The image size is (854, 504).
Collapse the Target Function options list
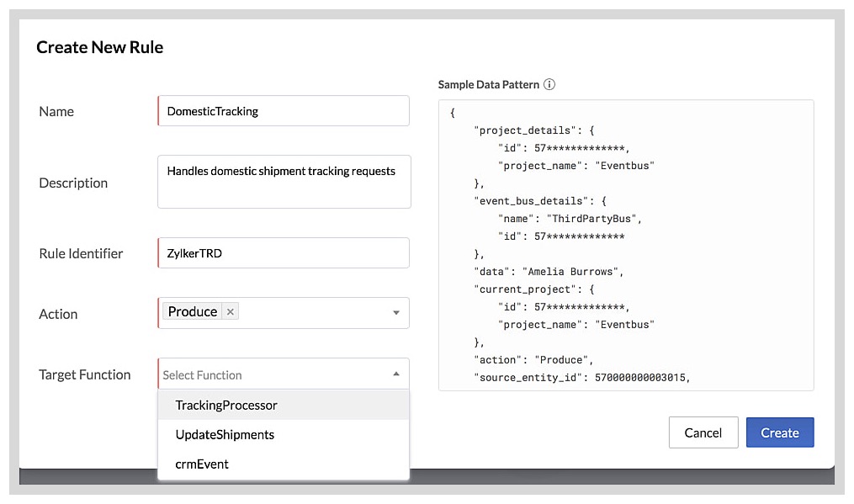point(395,372)
